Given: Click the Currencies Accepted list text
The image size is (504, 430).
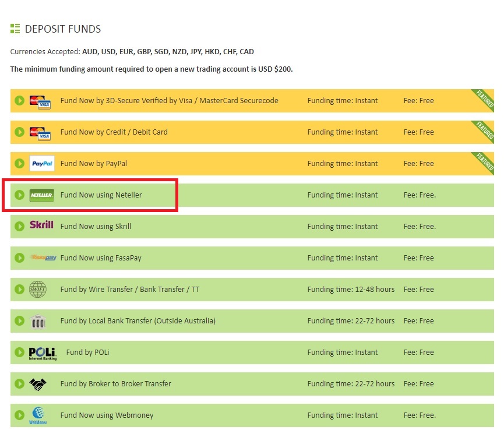Looking at the screenshot, I should click(132, 52).
